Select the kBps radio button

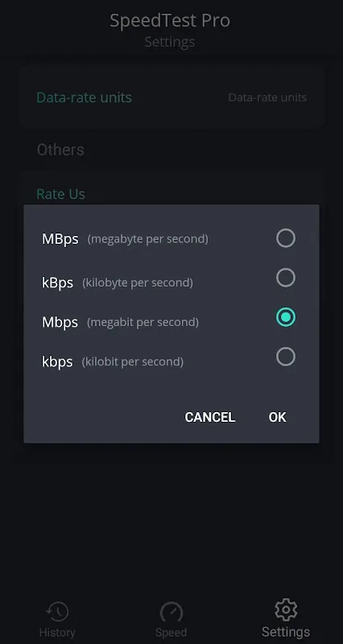(x=286, y=278)
